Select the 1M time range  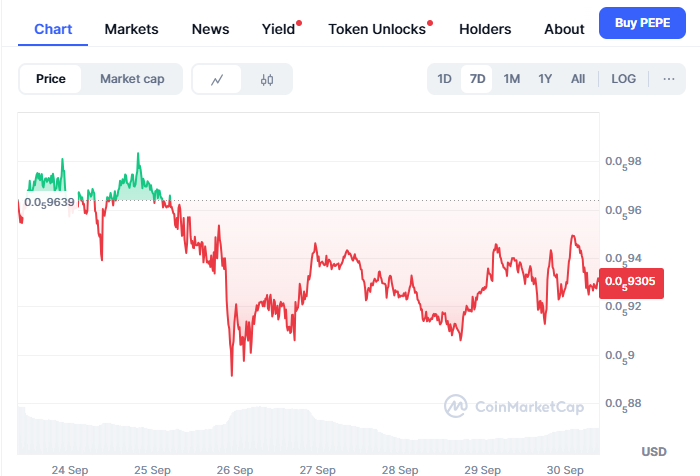coord(511,79)
